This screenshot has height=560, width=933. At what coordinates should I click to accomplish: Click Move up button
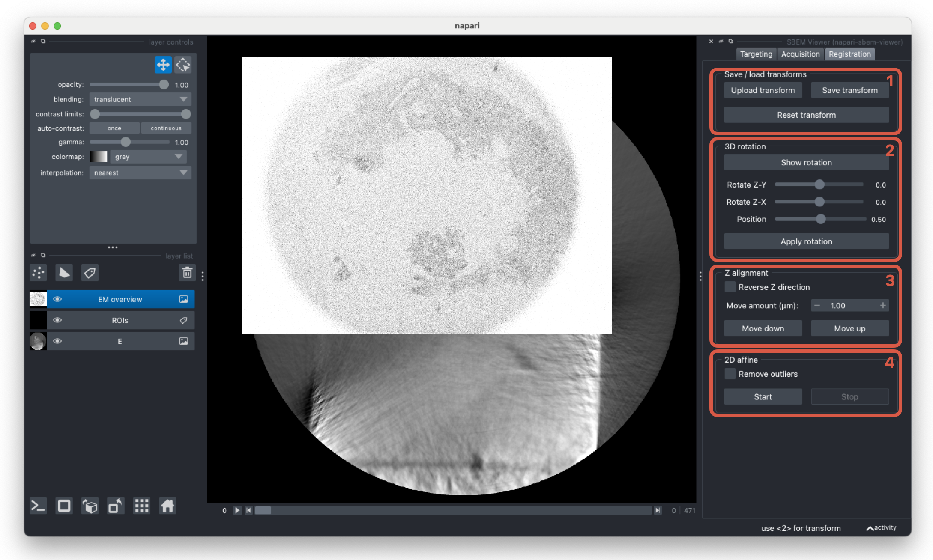[x=849, y=328]
